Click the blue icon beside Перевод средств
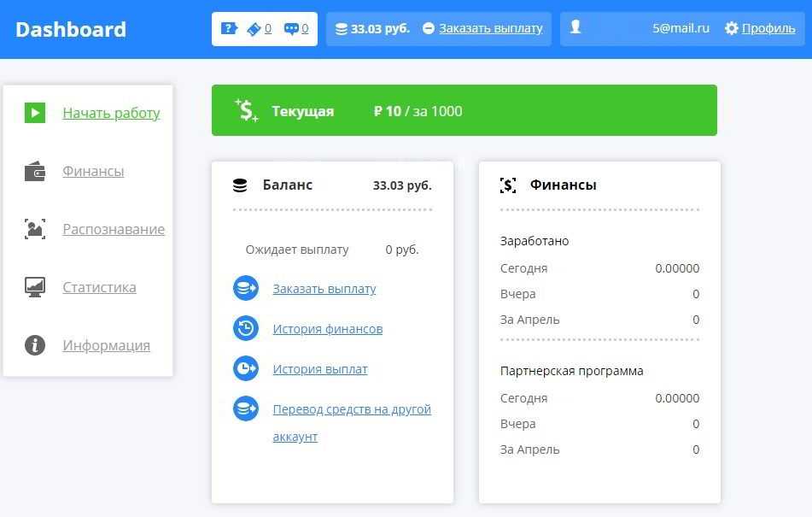This screenshot has height=517, width=812. (x=245, y=408)
